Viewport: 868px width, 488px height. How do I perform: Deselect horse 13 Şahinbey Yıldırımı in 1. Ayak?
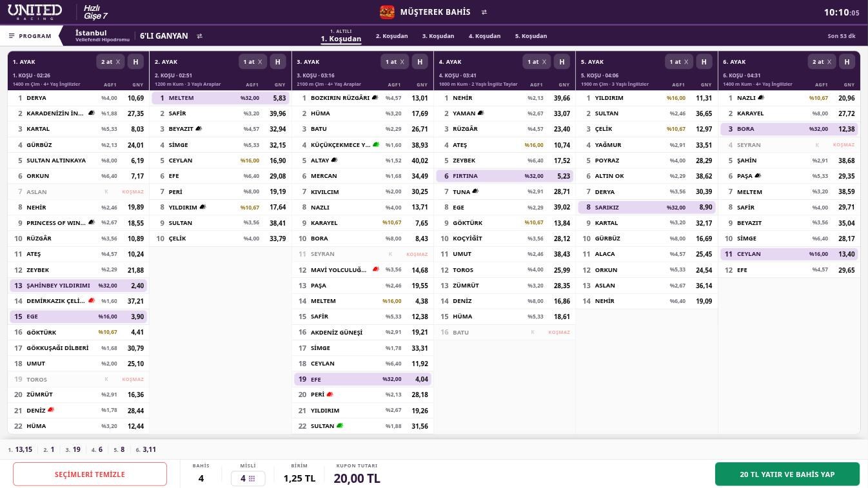point(78,286)
